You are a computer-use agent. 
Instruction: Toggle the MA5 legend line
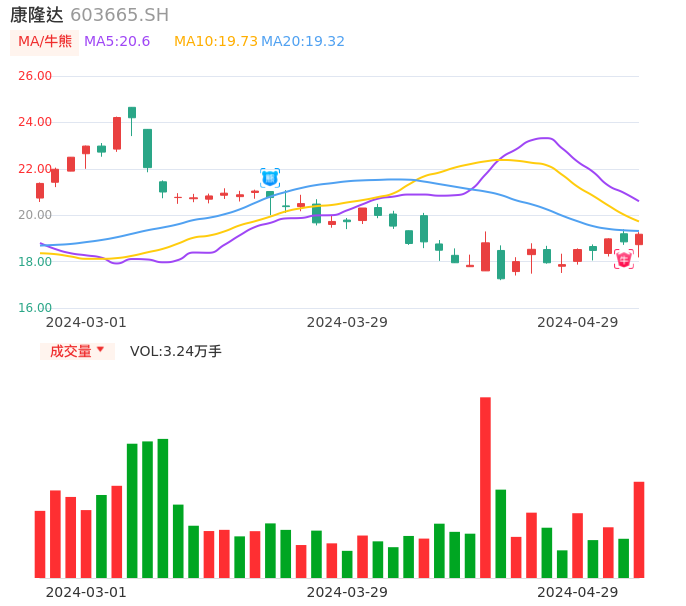point(117,42)
